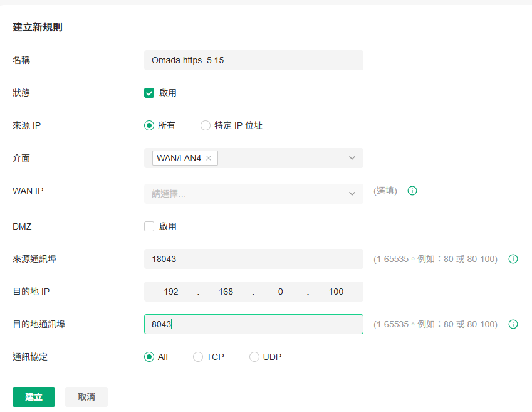The width and height of the screenshot is (532, 412).
Task: Enable the DMZ checkbox
Action: click(149, 226)
